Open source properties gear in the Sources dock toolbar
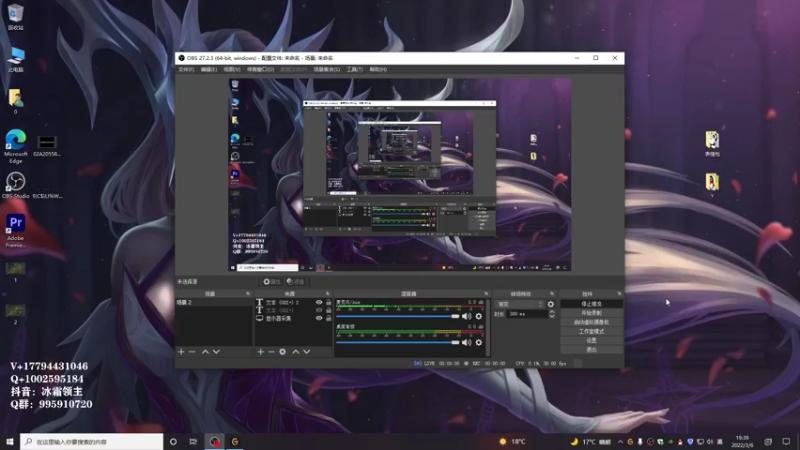Viewport: 800px width, 450px height. (283, 352)
